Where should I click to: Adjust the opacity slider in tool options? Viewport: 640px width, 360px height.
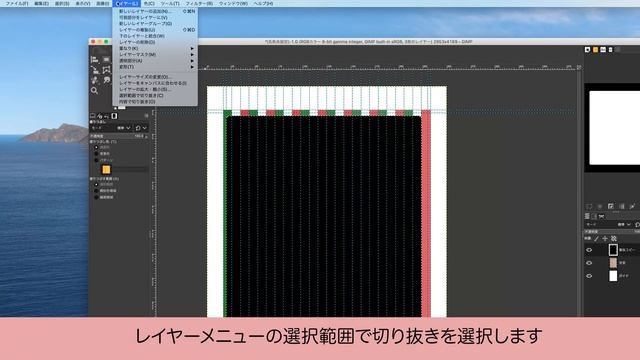click(x=118, y=136)
